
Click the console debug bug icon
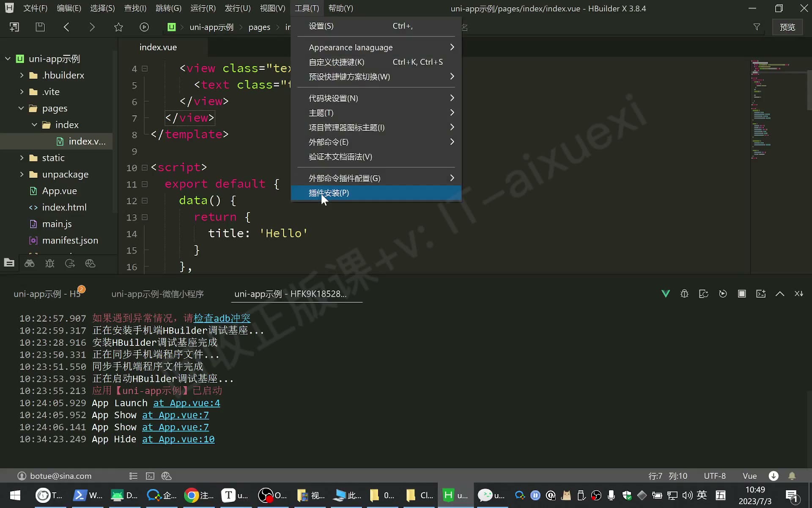pos(685,294)
